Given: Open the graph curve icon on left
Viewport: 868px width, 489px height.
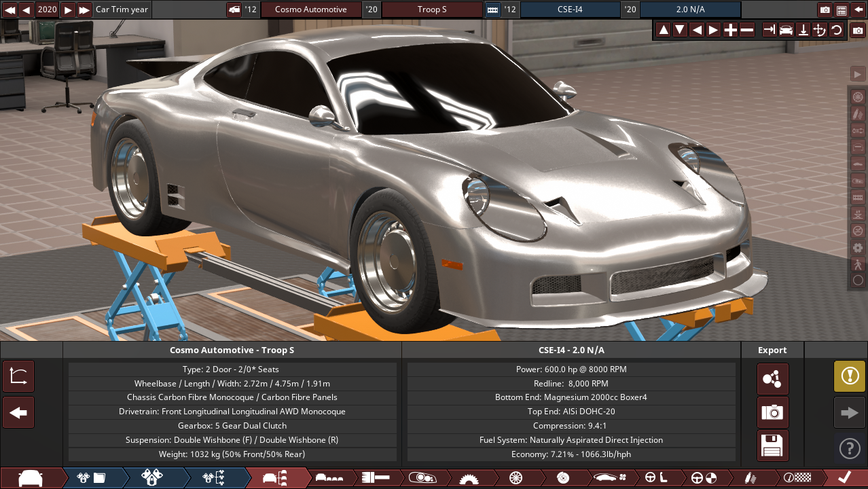Looking at the screenshot, I should click(x=18, y=377).
